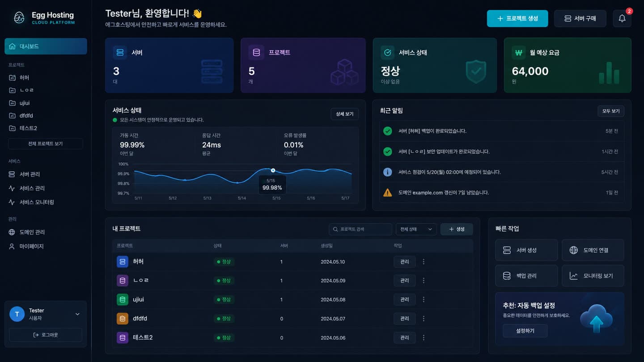Click the 테스트2 project icon in table

pyautogui.click(x=123, y=337)
